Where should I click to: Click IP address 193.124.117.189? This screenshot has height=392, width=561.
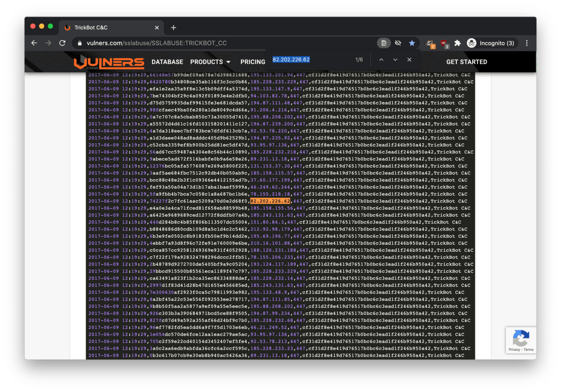click(273, 264)
